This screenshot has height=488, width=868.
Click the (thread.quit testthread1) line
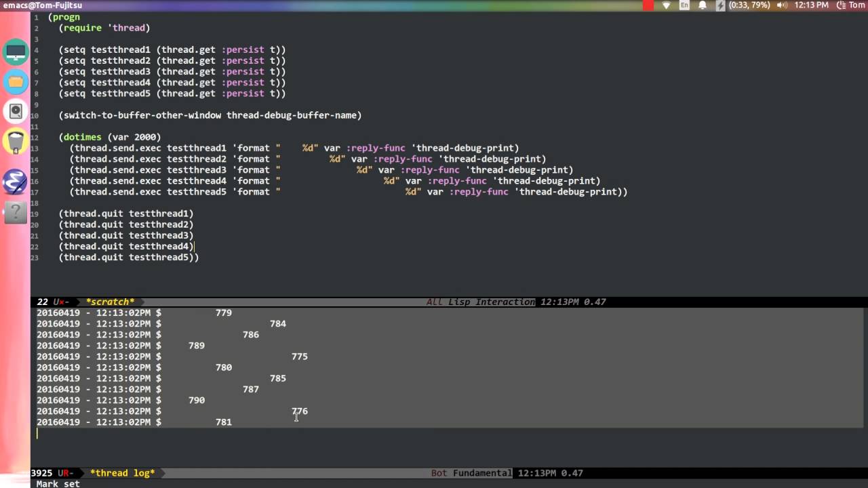126,213
